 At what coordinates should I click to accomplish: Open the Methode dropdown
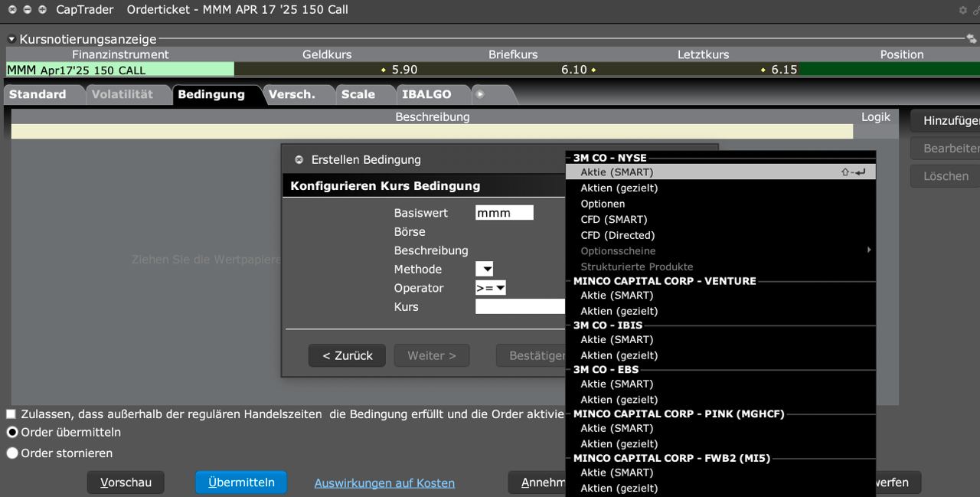(x=484, y=270)
